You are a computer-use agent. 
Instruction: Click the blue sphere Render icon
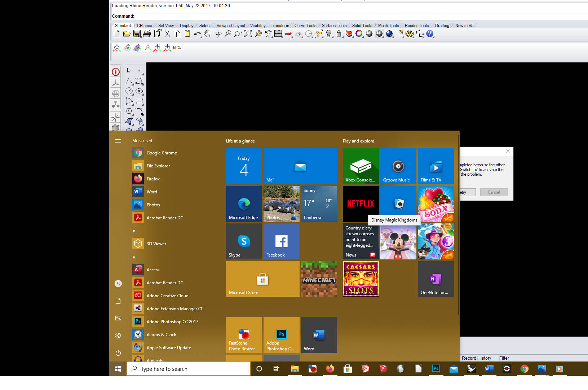389,34
